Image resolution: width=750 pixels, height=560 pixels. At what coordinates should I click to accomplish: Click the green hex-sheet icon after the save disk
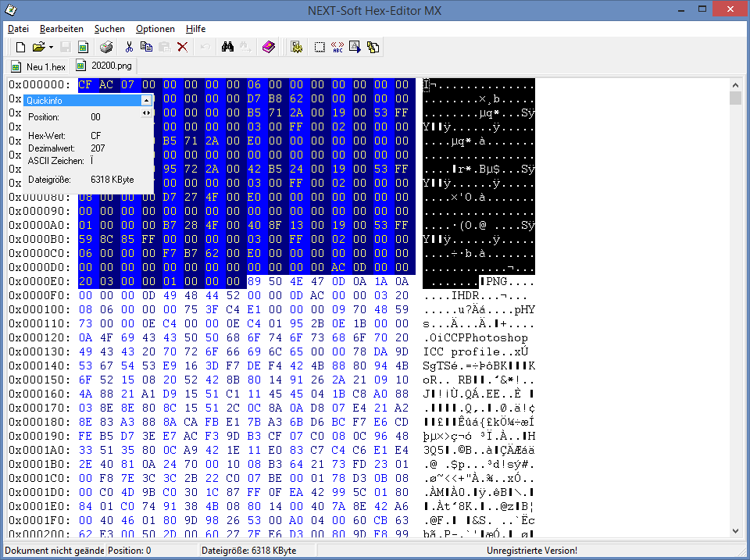click(84, 47)
